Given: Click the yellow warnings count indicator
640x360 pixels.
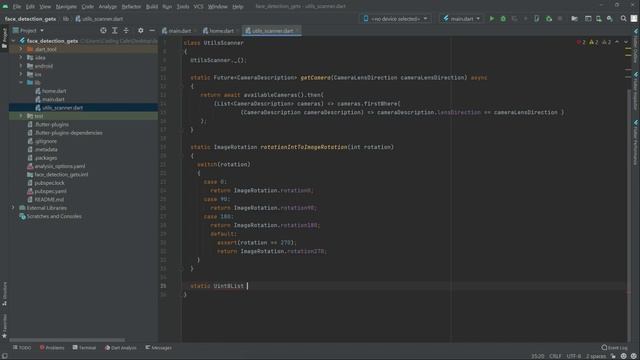Looking at the screenshot, I should [593, 42].
